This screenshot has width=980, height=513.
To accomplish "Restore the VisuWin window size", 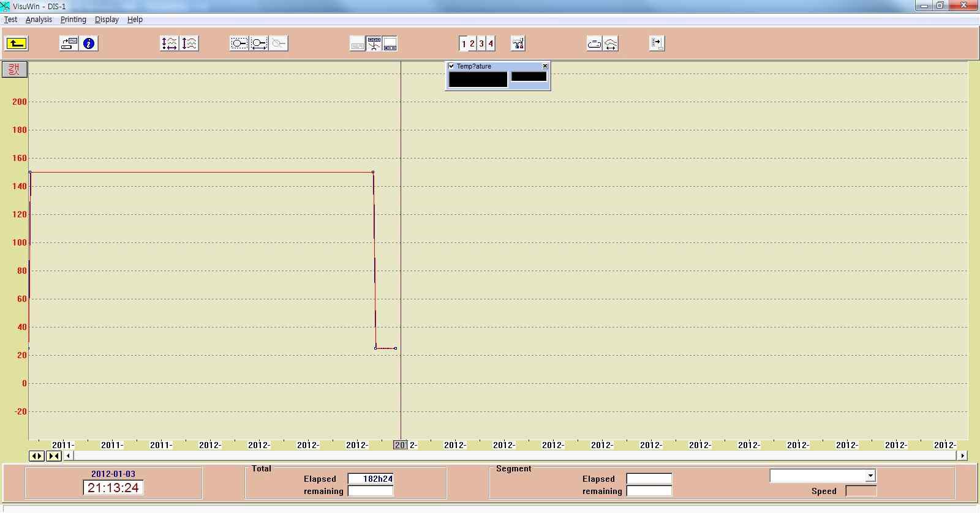I will pyautogui.click(x=940, y=6).
